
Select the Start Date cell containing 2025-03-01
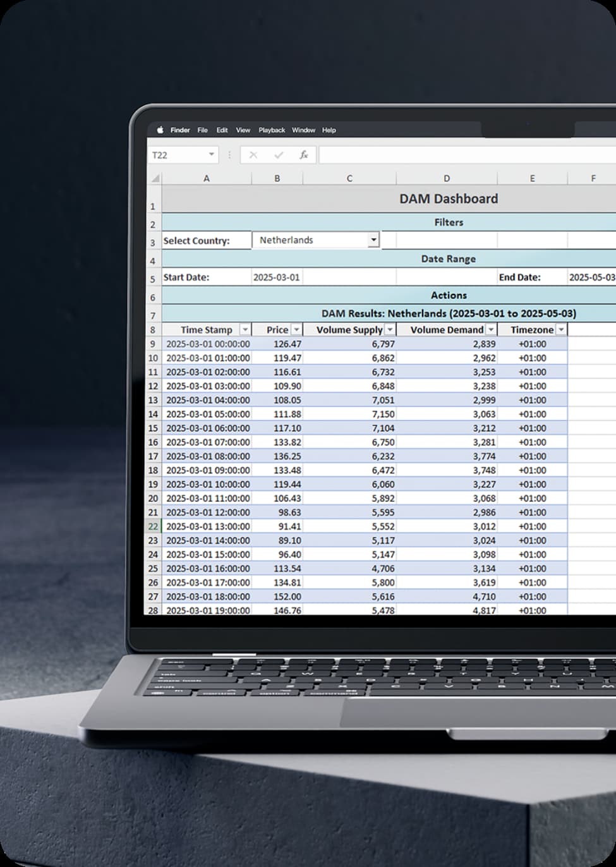[x=277, y=277]
